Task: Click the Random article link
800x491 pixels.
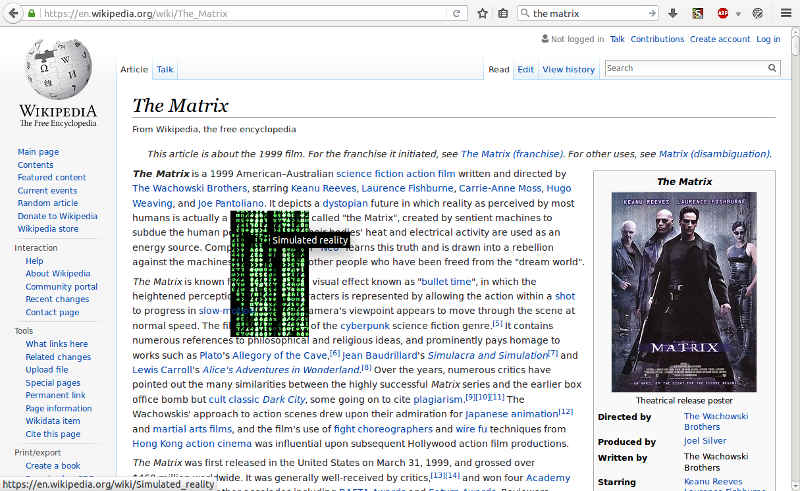Action: (x=47, y=203)
